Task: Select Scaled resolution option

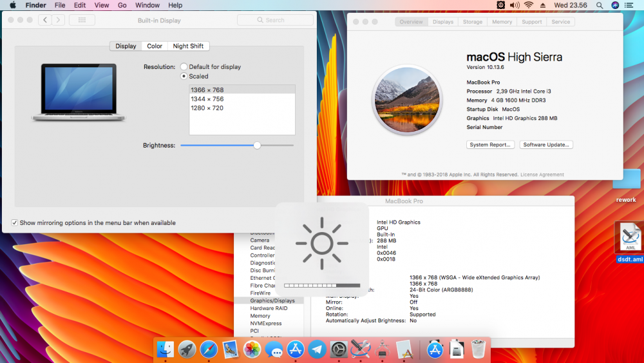Action: pos(184,76)
